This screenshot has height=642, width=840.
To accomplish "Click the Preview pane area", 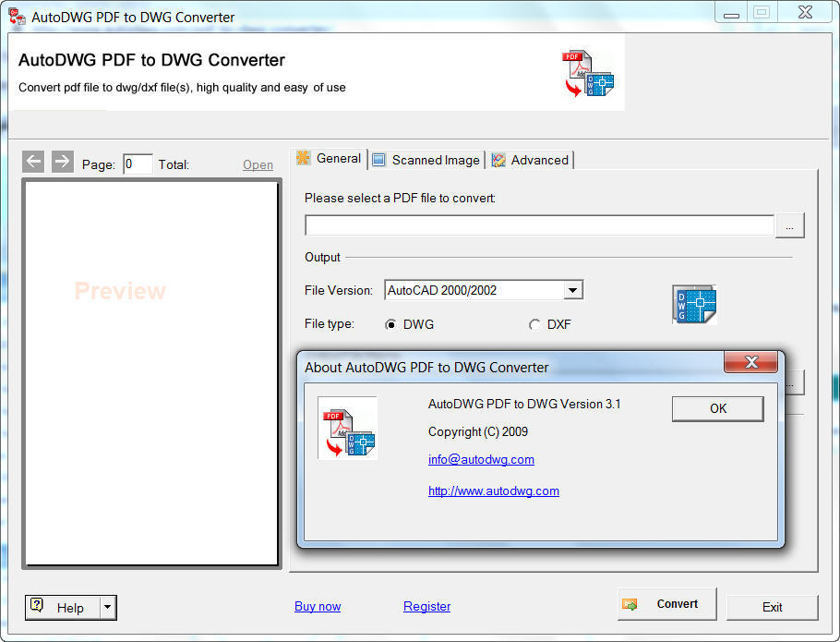I will point(151,373).
